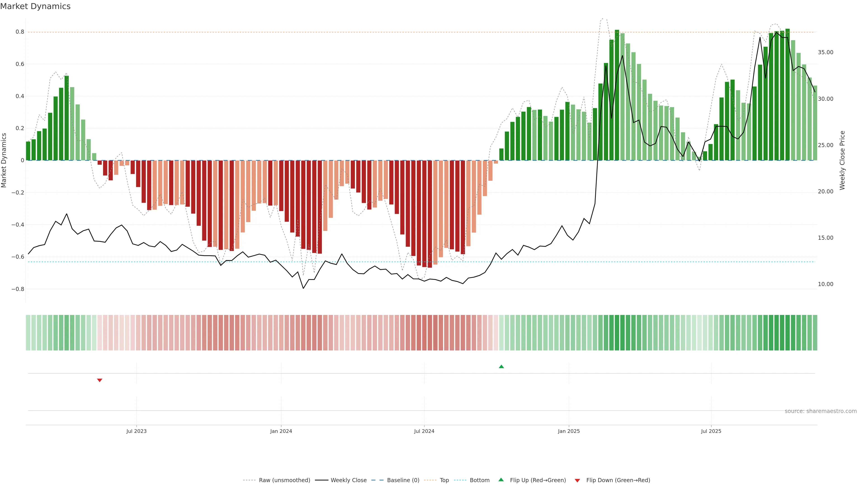
Task: Click the Jul 2024 axis label
Action: [x=424, y=431]
